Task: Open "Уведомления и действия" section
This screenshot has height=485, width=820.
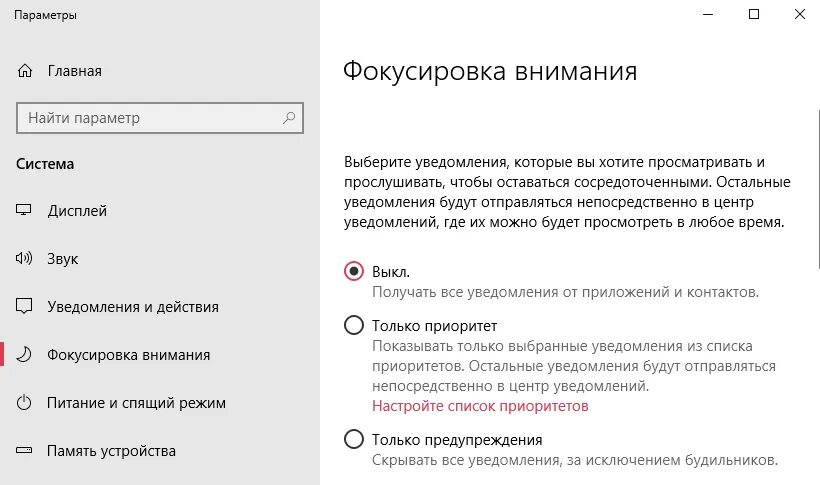Action: 132,307
